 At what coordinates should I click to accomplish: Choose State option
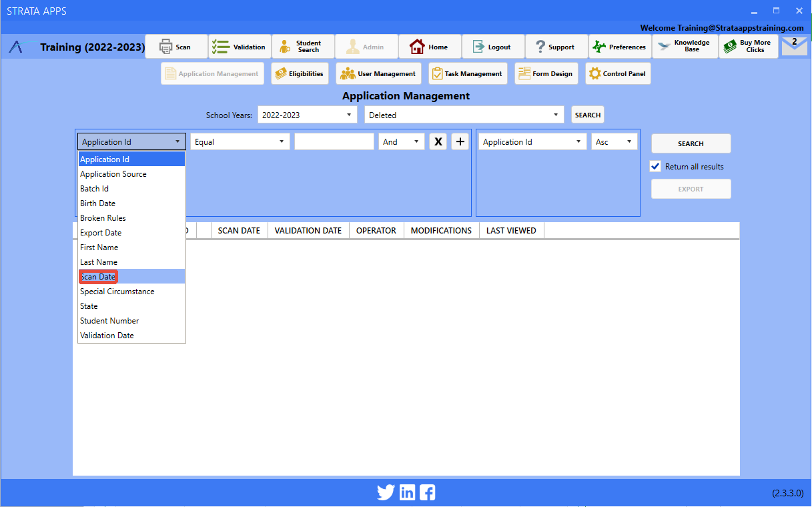coord(131,306)
